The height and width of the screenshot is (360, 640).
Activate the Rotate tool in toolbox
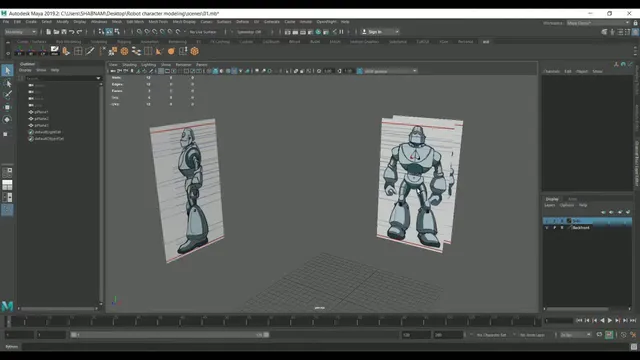(7, 120)
